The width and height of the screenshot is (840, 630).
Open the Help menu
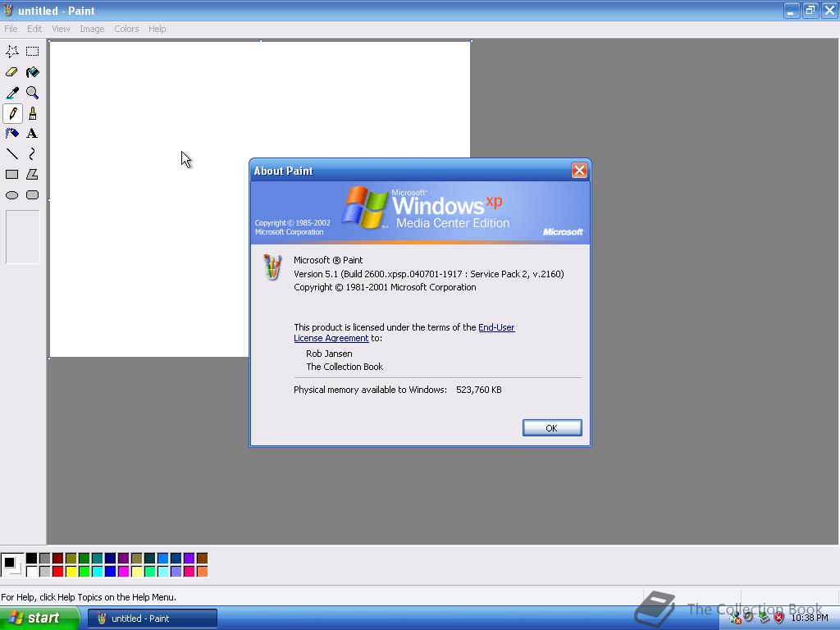coord(157,29)
